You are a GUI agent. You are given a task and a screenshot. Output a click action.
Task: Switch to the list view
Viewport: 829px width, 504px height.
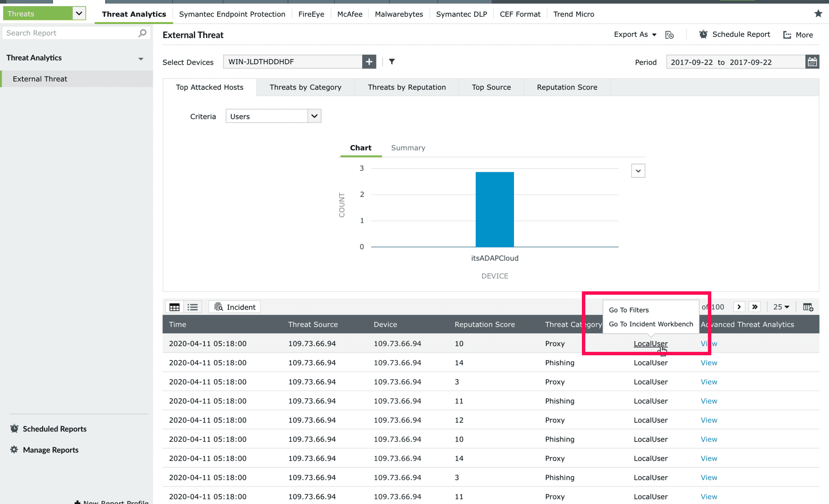[192, 307]
